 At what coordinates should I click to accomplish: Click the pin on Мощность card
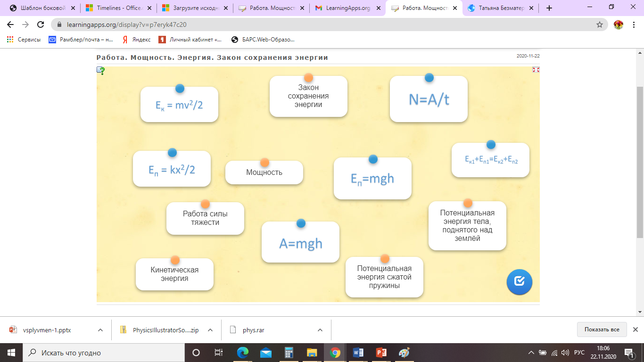[264, 162]
